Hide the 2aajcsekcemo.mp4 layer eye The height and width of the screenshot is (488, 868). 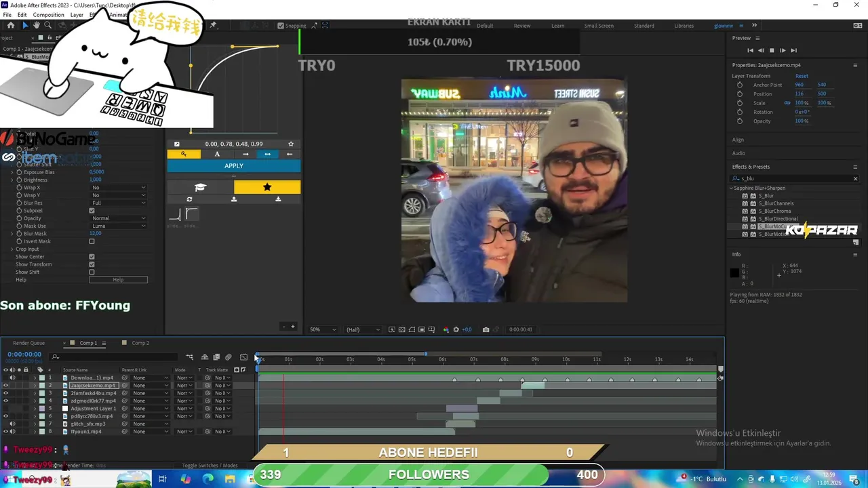(x=5, y=385)
